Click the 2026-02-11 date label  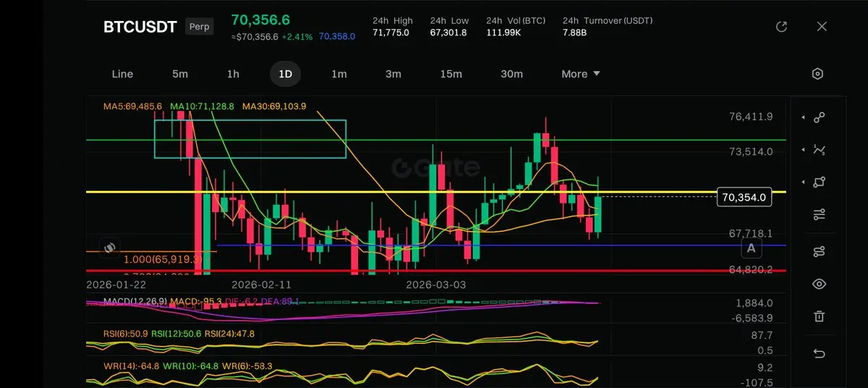(261, 285)
